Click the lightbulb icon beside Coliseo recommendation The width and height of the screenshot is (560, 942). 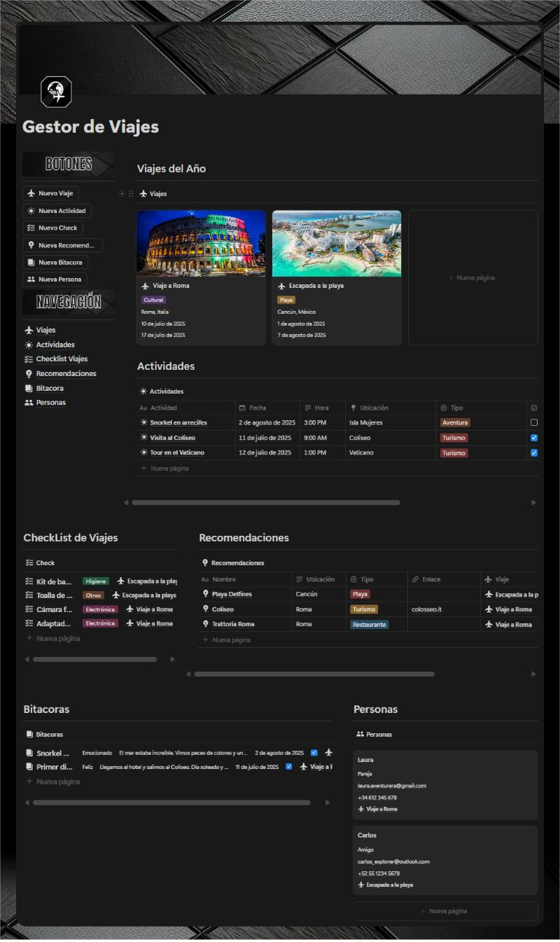point(205,609)
